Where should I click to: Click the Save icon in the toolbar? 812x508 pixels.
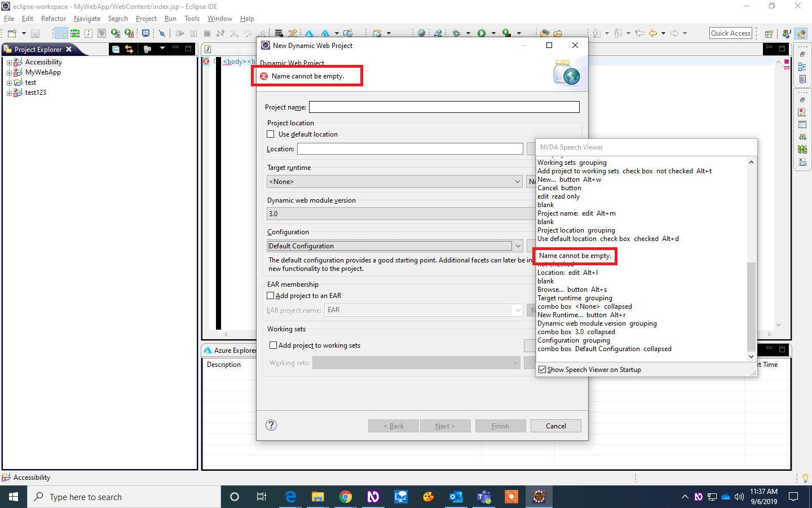(x=36, y=33)
